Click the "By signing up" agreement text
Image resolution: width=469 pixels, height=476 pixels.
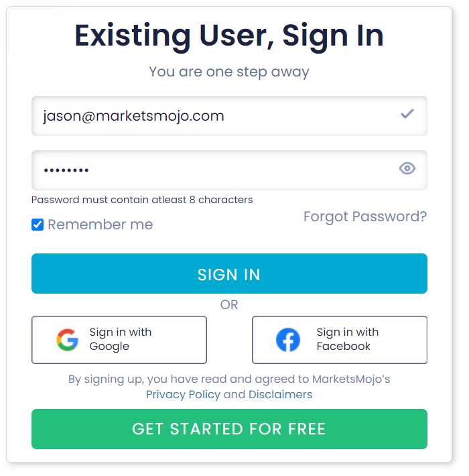coord(229,379)
